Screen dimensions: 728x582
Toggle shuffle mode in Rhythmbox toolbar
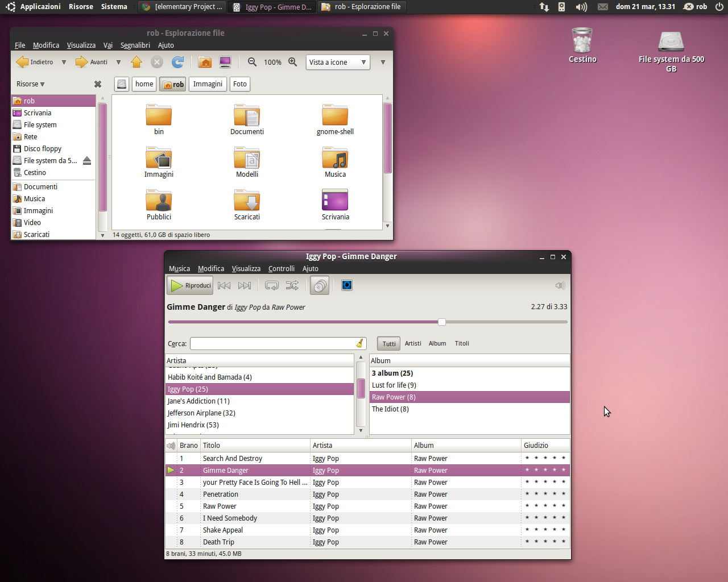pos(292,285)
